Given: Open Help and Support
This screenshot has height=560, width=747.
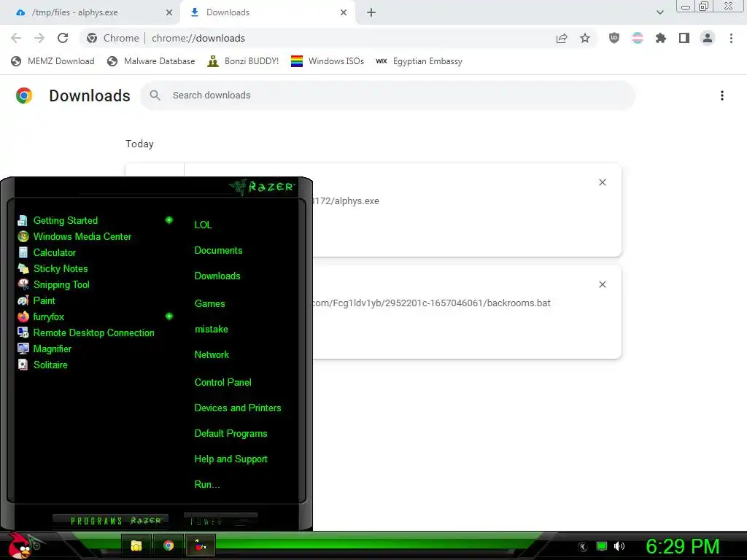Looking at the screenshot, I should click(x=231, y=459).
